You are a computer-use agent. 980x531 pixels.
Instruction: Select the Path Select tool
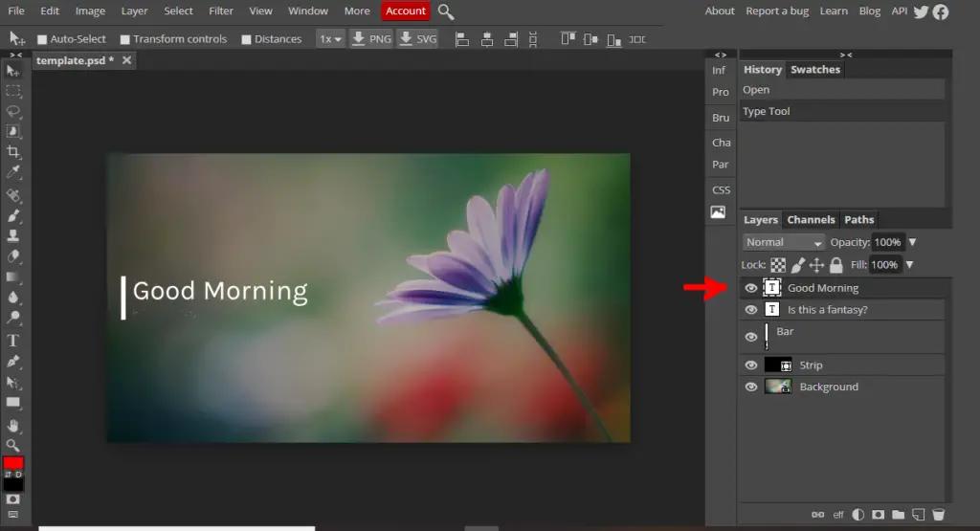(x=12, y=382)
